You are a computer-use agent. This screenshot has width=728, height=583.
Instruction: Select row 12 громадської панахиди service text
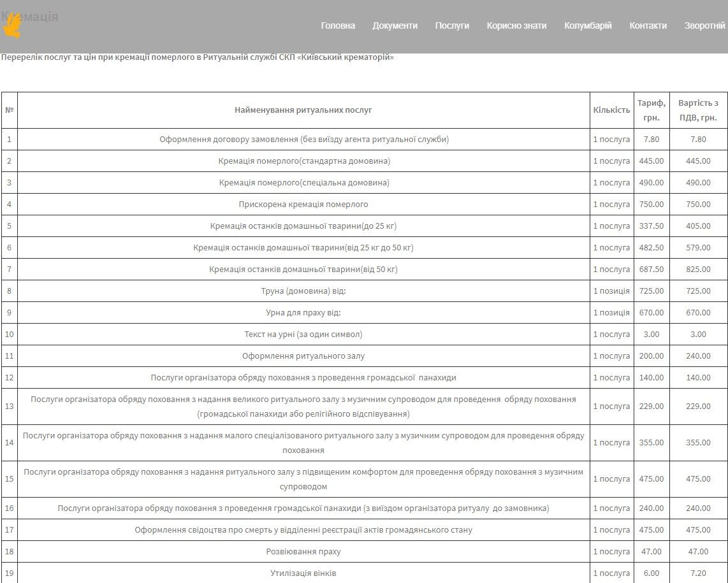coord(303,378)
